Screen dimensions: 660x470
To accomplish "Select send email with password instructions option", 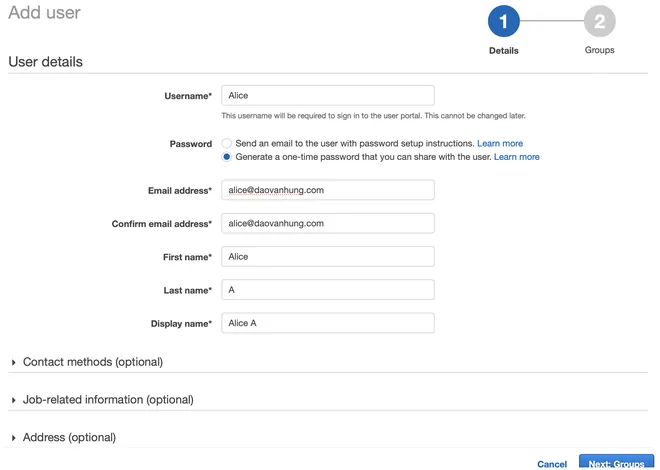I will [x=226, y=143].
